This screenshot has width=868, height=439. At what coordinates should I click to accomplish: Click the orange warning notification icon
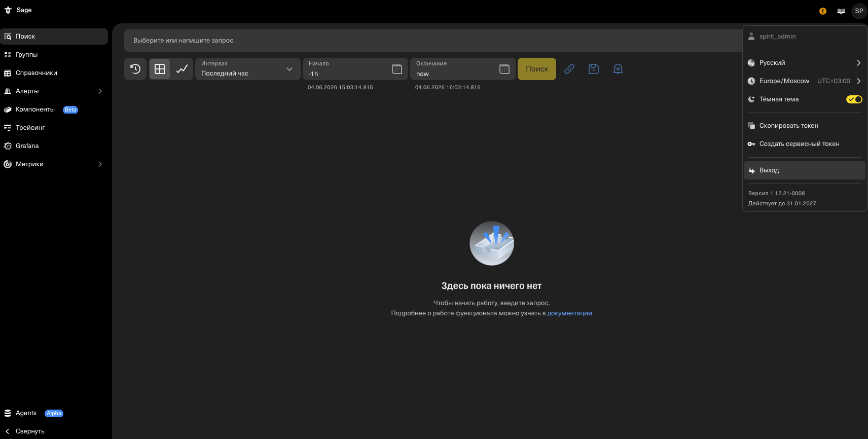click(823, 11)
